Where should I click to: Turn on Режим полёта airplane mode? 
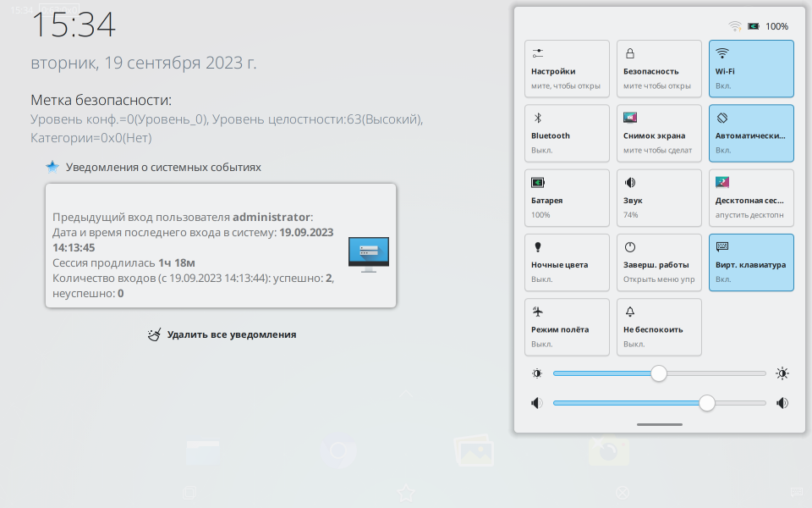point(567,327)
